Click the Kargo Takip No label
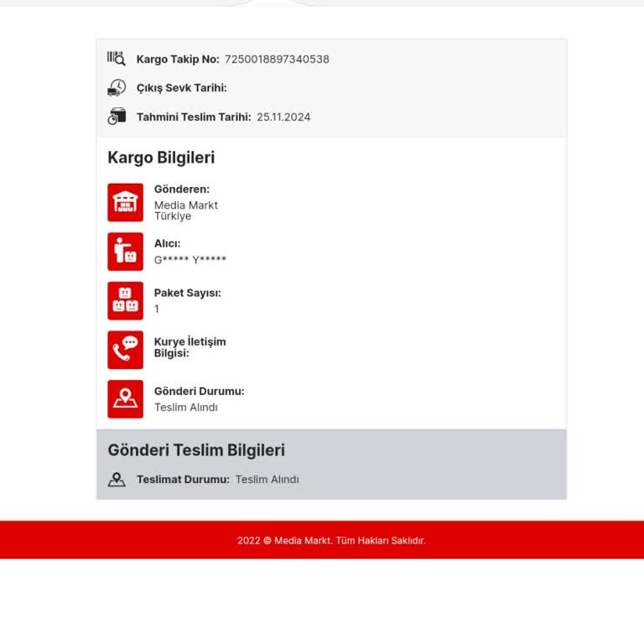This screenshot has width=644, height=644. tap(178, 60)
